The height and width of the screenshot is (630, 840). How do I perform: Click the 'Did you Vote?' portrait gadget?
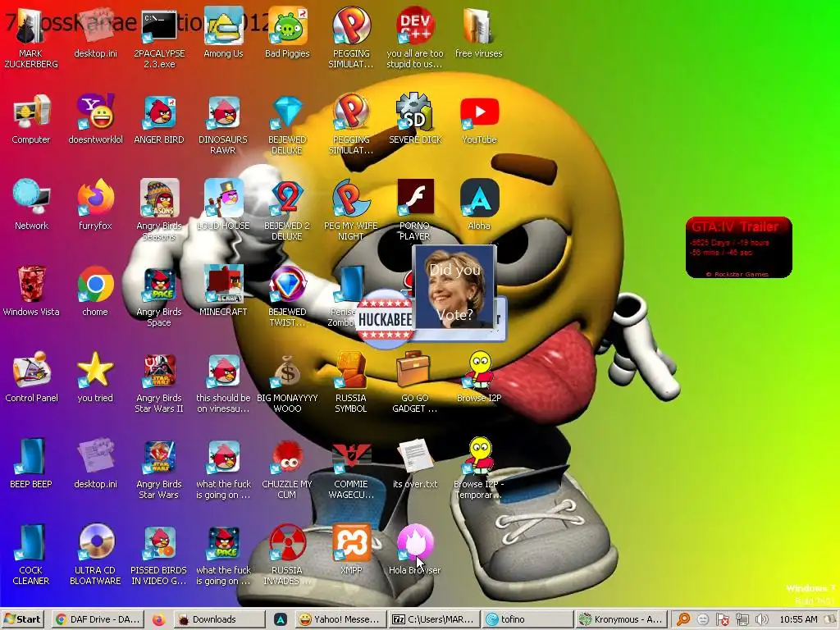(454, 286)
